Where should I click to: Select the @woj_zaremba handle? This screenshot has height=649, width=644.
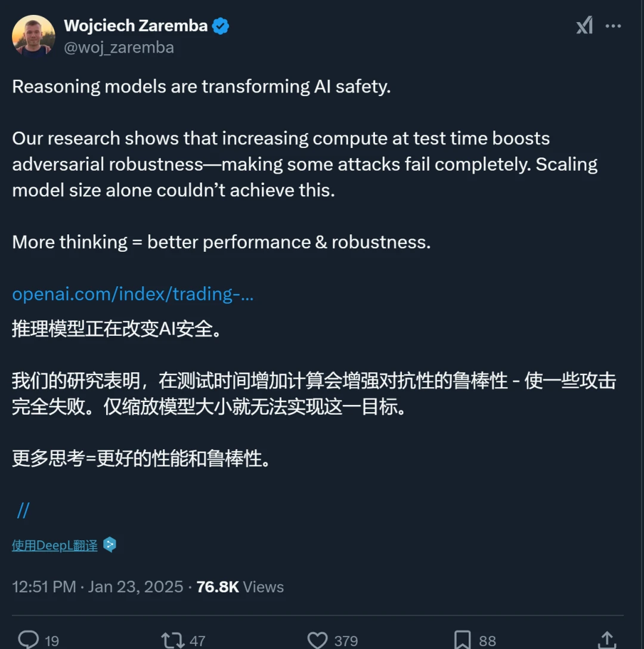point(119,47)
